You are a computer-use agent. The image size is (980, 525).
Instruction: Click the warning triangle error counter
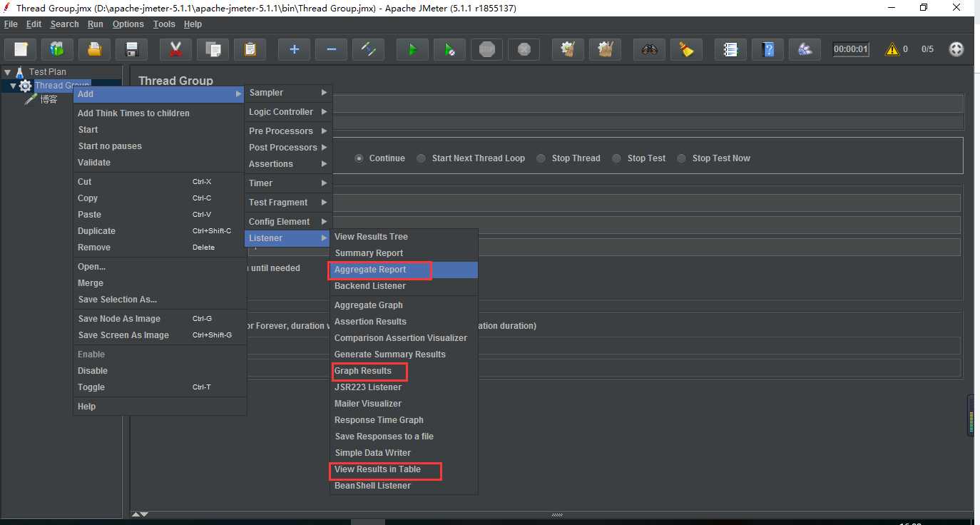pyautogui.click(x=892, y=49)
